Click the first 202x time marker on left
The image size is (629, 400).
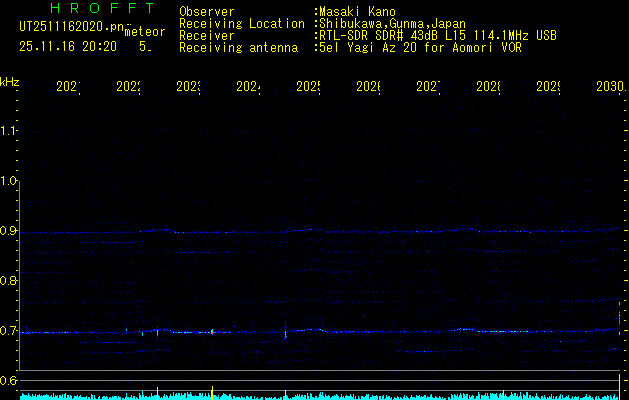[67, 88]
